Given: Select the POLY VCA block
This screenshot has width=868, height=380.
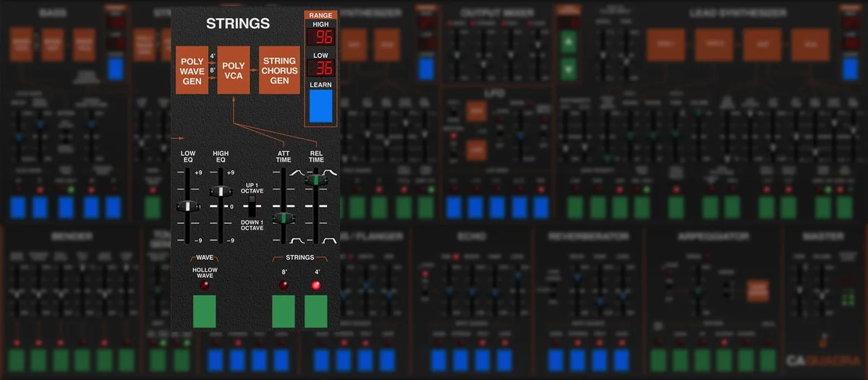Looking at the screenshot, I should click(233, 69).
